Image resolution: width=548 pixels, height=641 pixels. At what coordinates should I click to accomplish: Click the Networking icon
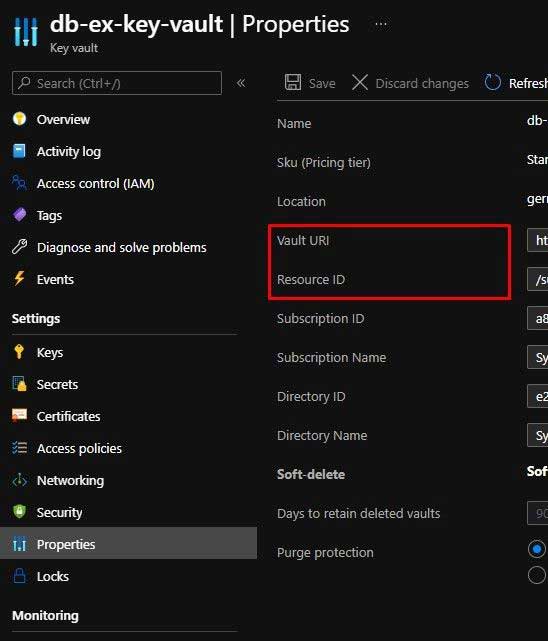click(x=19, y=480)
